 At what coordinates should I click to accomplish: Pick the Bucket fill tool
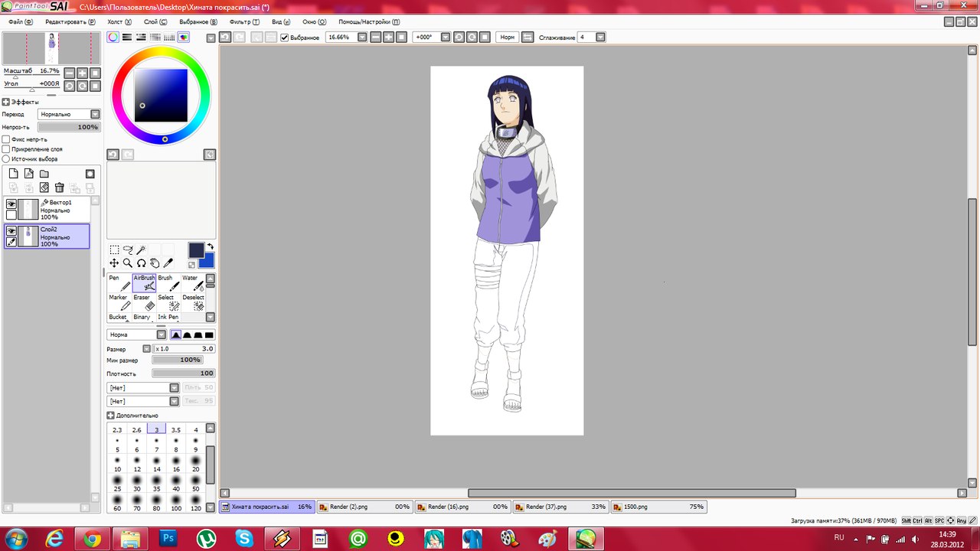pos(119,317)
